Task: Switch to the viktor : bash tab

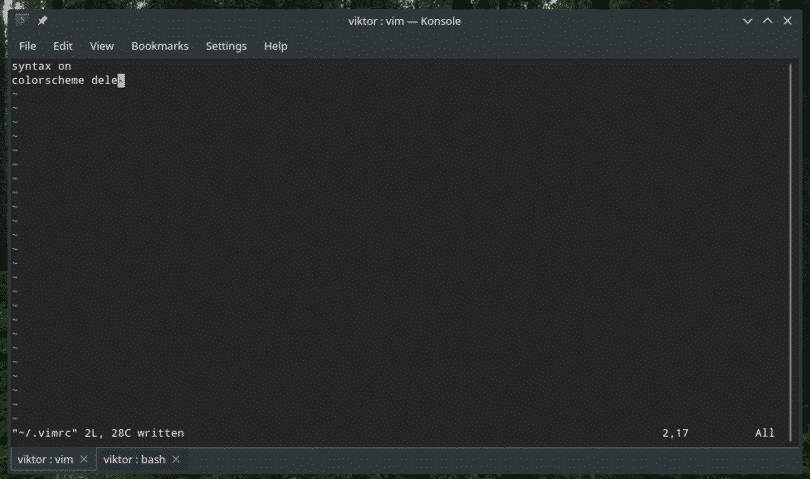Action: [134, 459]
